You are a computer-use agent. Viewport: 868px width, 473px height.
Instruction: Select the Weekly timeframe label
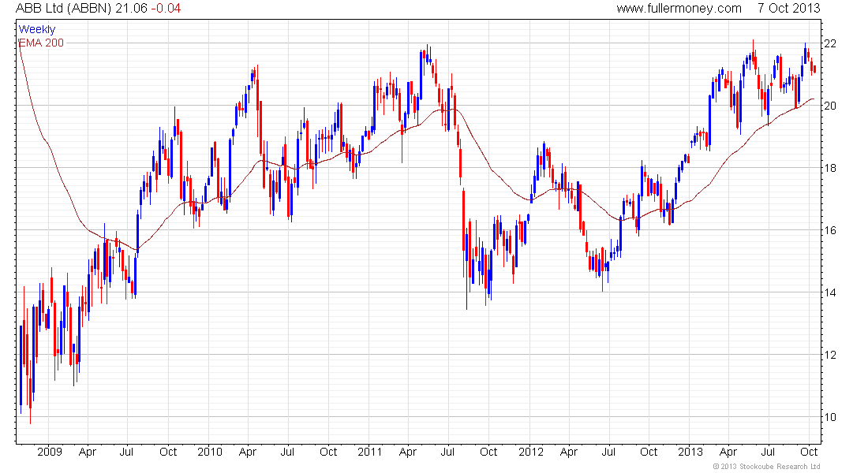pos(37,29)
